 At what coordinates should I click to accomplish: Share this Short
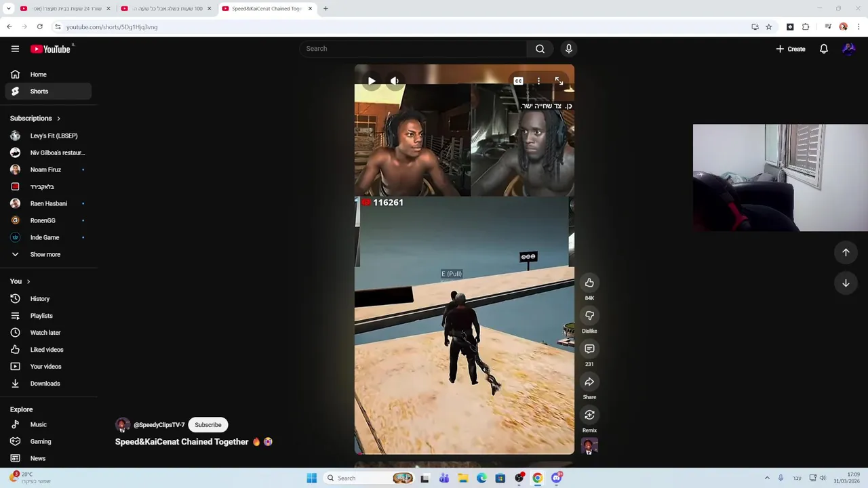[x=589, y=382]
